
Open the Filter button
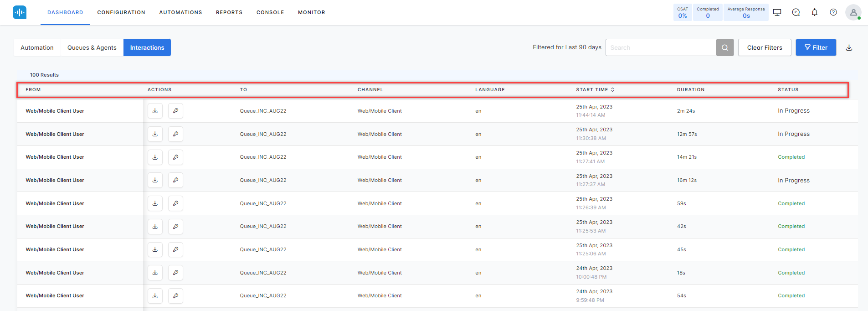(816, 47)
